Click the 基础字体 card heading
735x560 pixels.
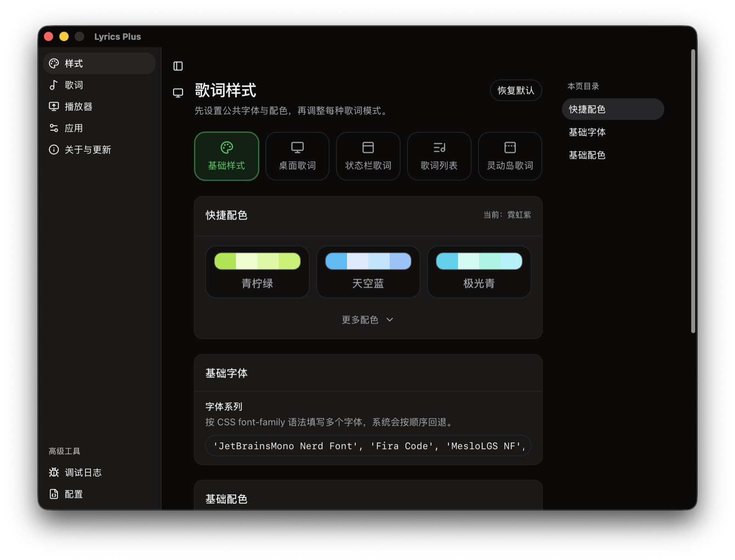226,373
